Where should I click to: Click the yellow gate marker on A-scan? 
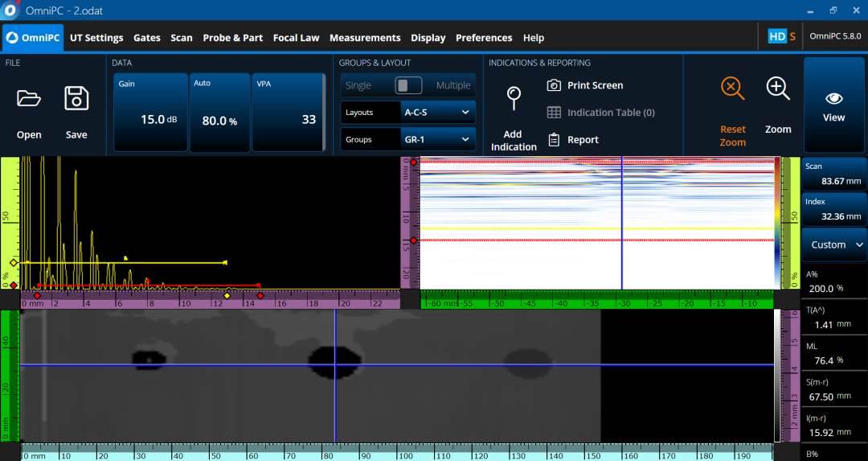tap(13, 263)
